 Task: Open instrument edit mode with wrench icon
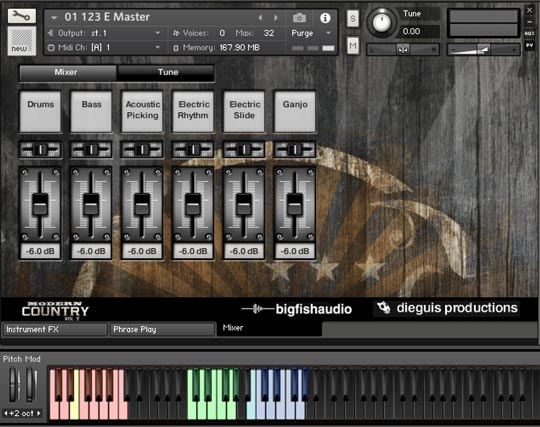coord(22,16)
